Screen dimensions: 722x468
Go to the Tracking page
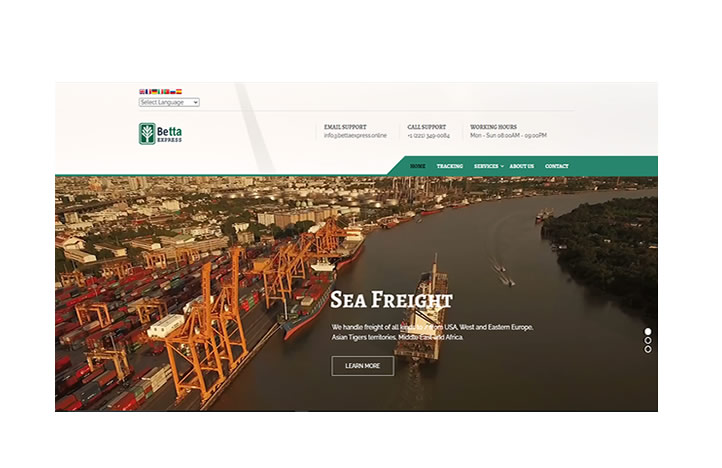pos(449,166)
